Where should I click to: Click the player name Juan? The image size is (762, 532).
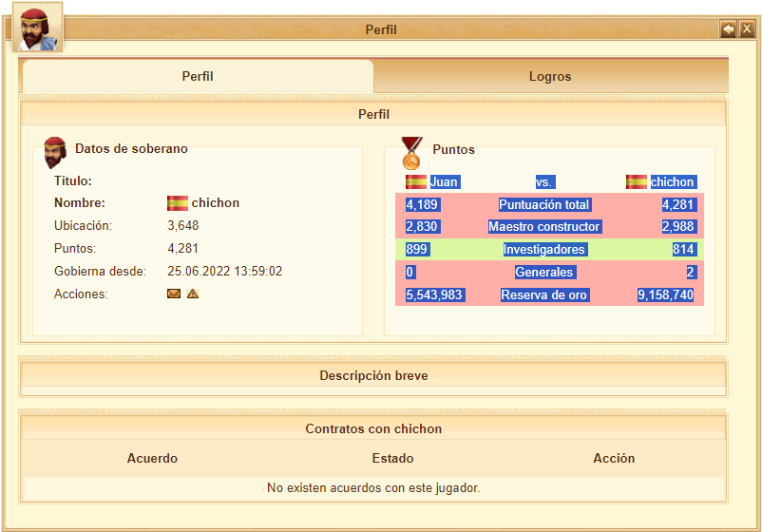click(x=444, y=182)
